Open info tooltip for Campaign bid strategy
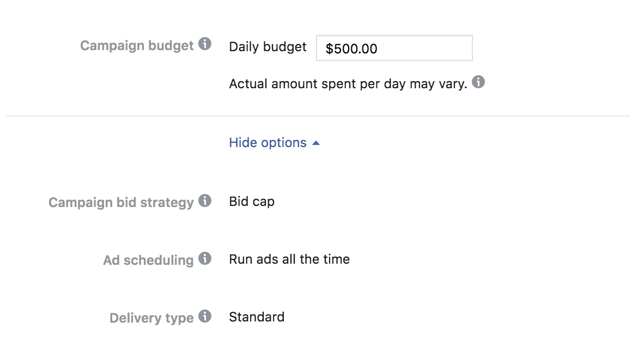This screenshot has height=352, width=644. (x=205, y=201)
